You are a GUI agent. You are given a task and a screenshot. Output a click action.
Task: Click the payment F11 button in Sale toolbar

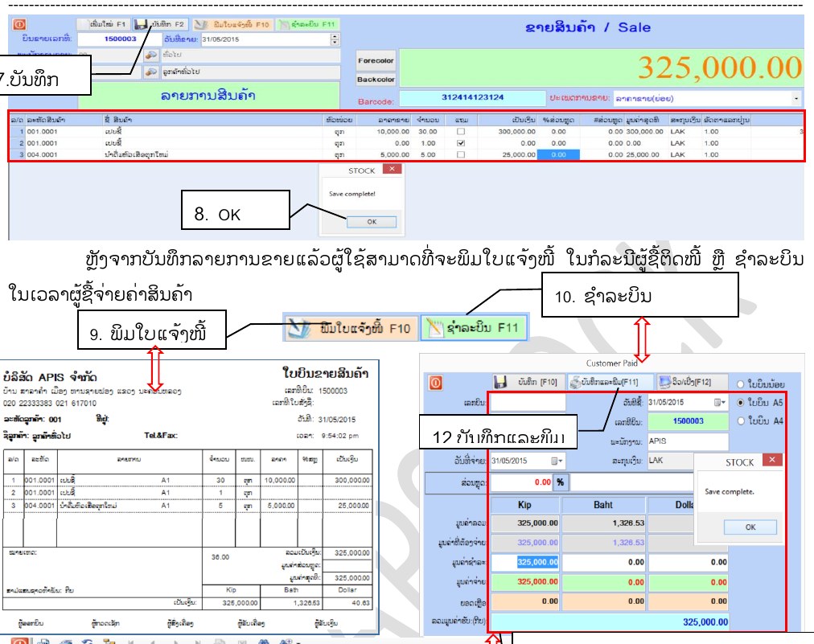point(306,24)
